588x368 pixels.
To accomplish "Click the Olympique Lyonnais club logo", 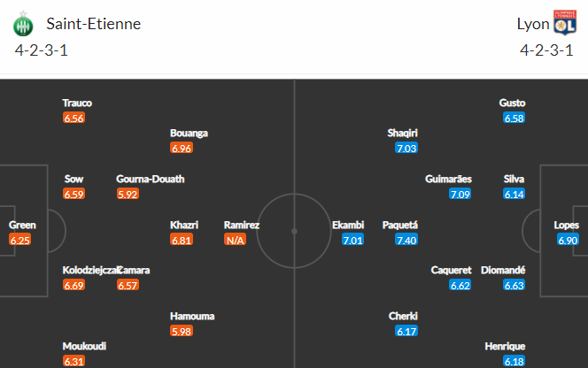I will pyautogui.click(x=565, y=23).
